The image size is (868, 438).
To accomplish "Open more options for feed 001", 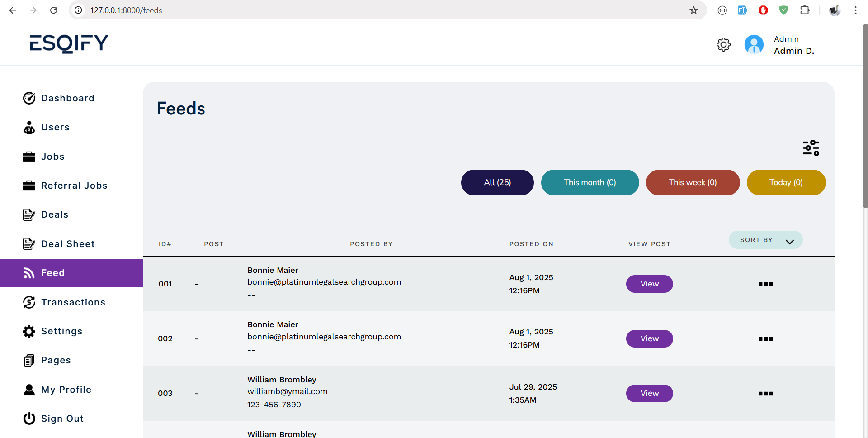I will point(765,284).
